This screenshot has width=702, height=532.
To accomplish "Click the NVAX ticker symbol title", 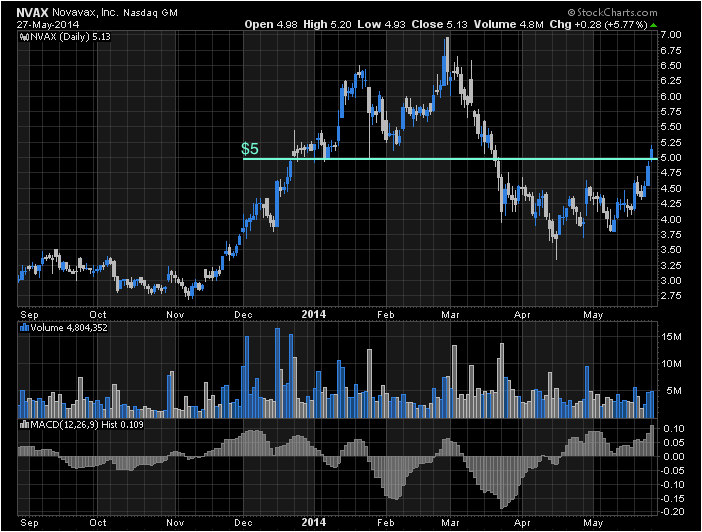I will pyautogui.click(x=32, y=12).
